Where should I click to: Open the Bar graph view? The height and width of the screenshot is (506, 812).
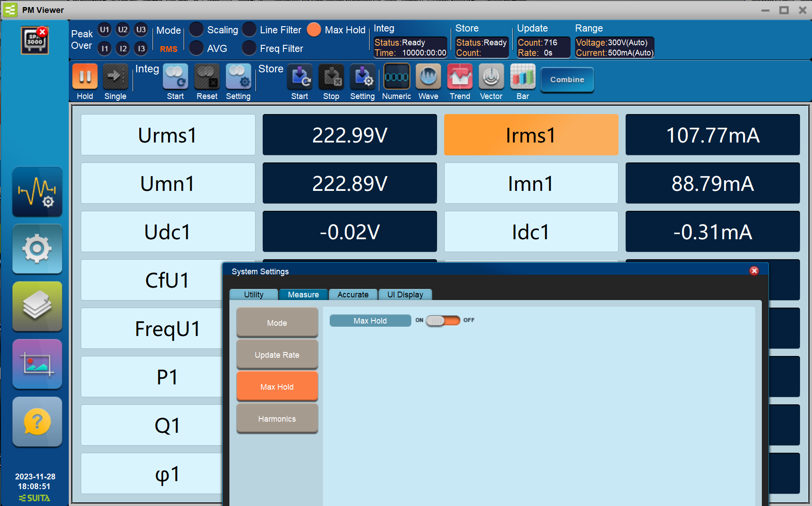click(523, 77)
